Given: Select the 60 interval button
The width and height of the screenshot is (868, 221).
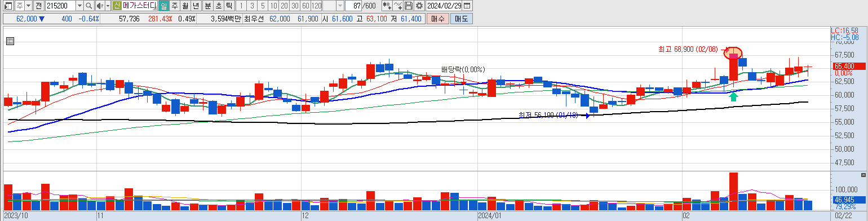Looking at the screenshot, I should (x=305, y=6).
